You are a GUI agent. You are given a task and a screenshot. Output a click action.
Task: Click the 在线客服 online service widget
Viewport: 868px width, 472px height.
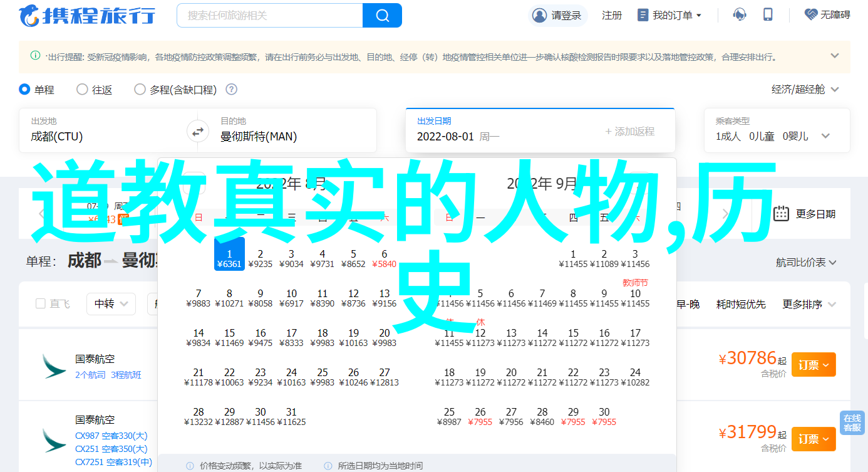[x=852, y=423]
